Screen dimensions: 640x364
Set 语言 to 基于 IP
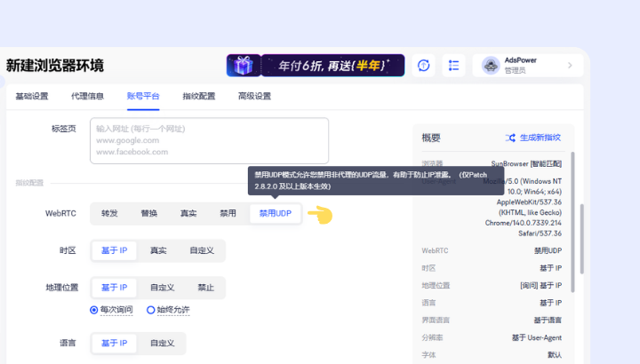pyautogui.click(x=115, y=344)
